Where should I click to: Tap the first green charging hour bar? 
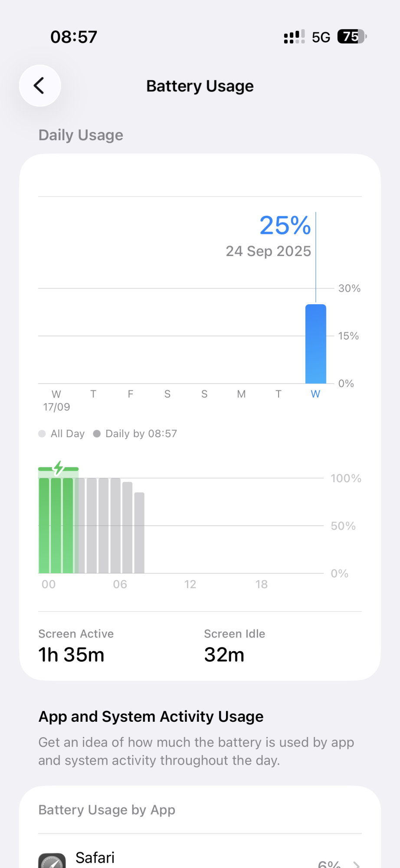44,525
